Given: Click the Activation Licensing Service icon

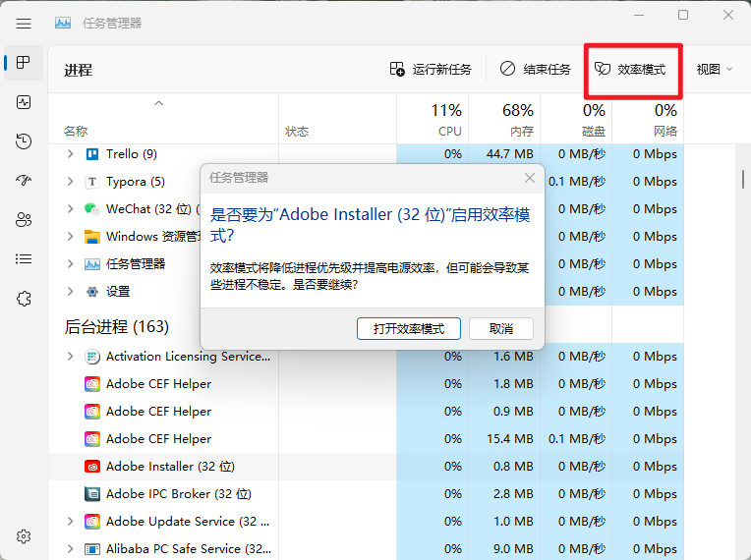Looking at the screenshot, I should pos(92,357).
